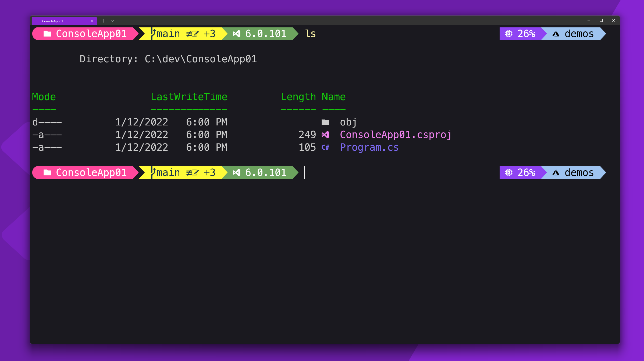The height and width of the screenshot is (361, 644).
Task: Click at the cursor in the bottom prompt
Action: click(x=305, y=173)
